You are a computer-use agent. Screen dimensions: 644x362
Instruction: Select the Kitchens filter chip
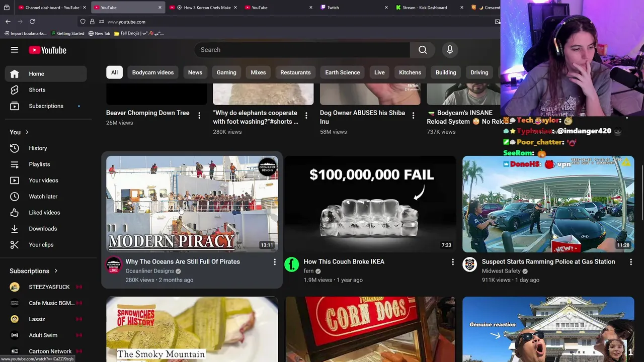pyautogui.click(x=410, y=72)
